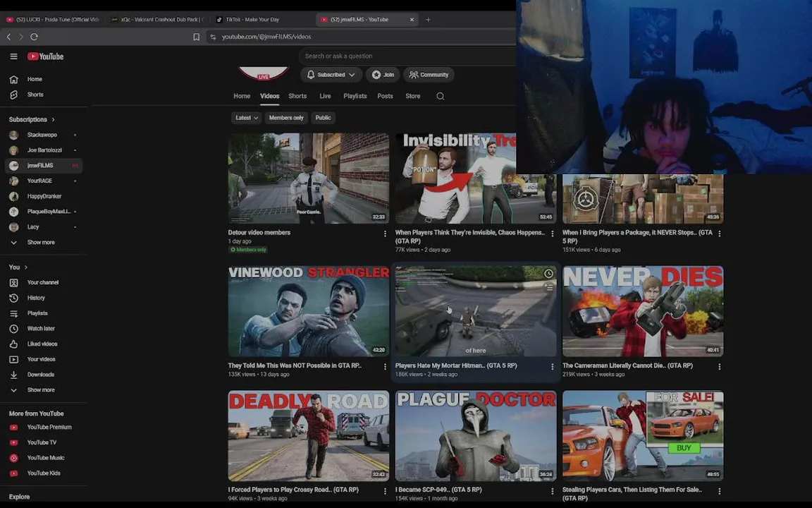The image size is (812, 508).
Task: Switch to the channel Shorts tab
Action: pos(297,97)
